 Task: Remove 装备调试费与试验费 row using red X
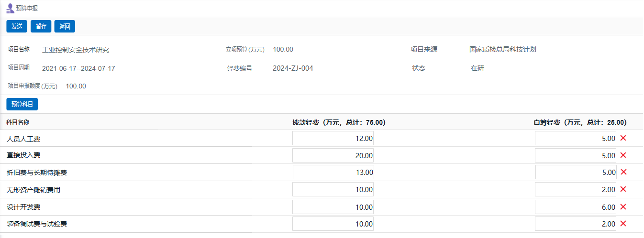point(623,224)
